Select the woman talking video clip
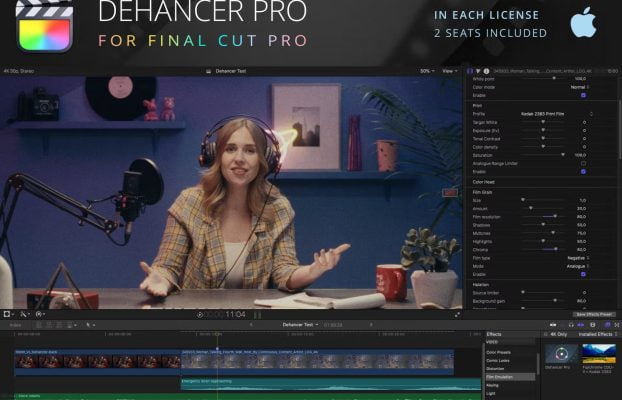This screenshot has height=400, width=622. [x=317, y=362]
